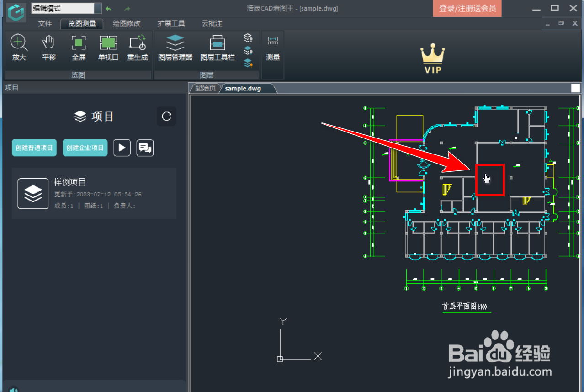Switch to 单视口 single viewport
This screenshot has height=392, width=584.
[108, 48]
